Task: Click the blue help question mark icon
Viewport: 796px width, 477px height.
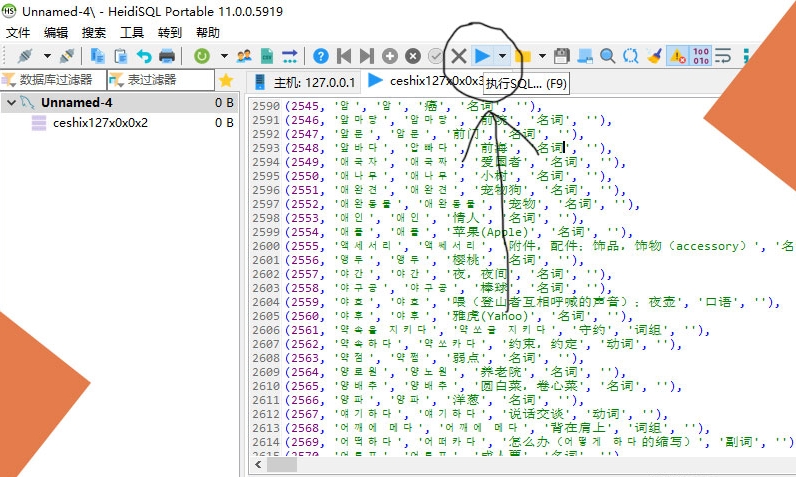Action: click(321, 56)
